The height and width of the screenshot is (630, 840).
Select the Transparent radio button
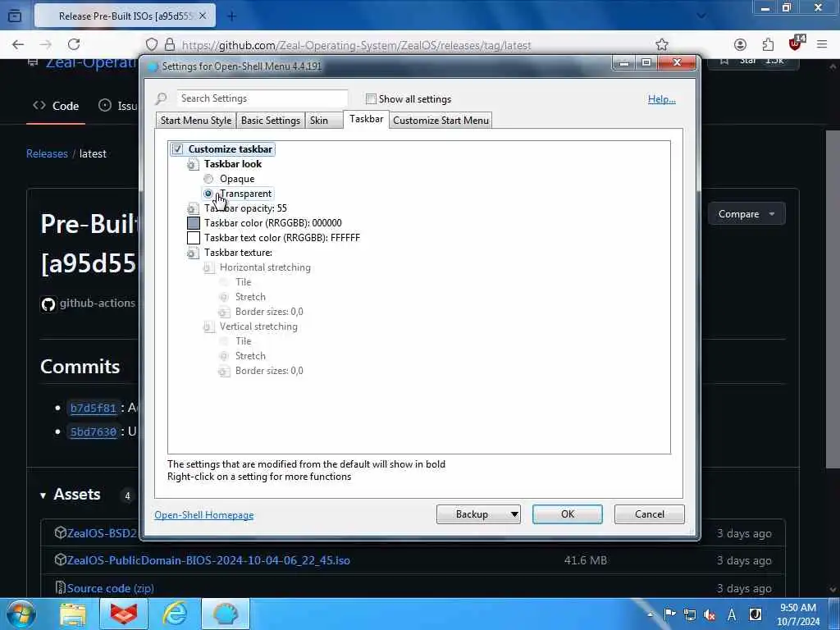click(208, 194)
